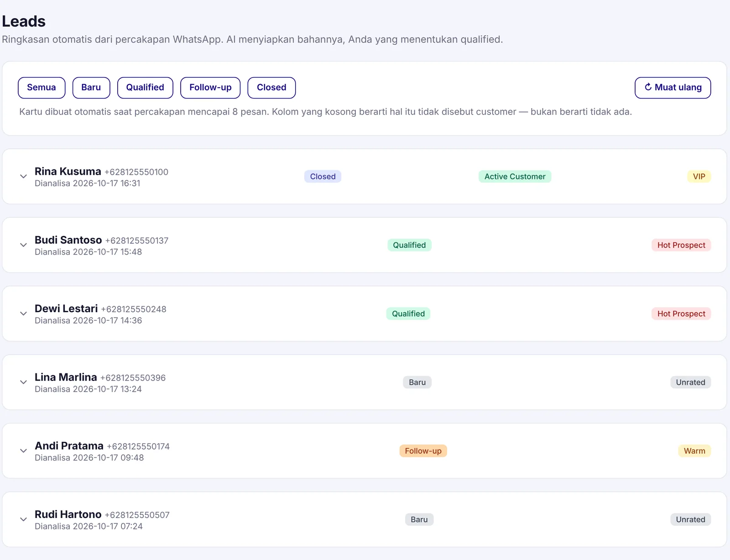The height and width of the screenshot is (560, 730).
Task: Click the name Lina Marlina
Action: (66, 377)
